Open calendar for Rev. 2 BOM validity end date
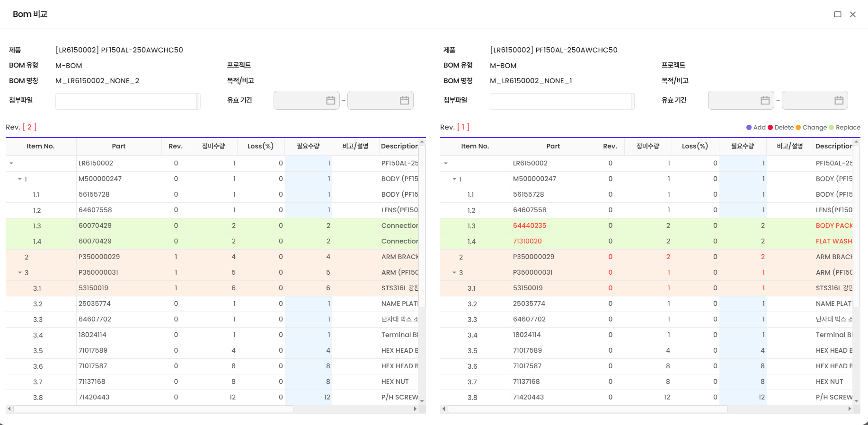The image size is (868, 425). coord(404,100)
